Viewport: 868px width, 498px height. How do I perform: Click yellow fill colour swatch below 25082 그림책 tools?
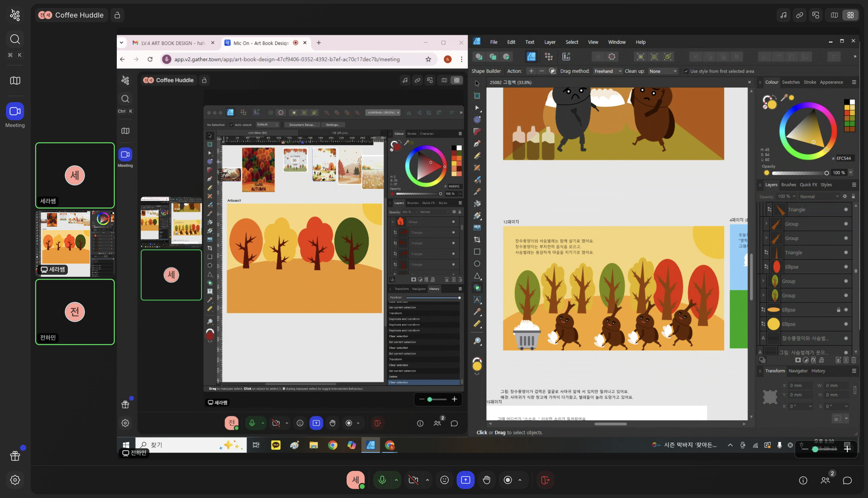click(477, 366)
